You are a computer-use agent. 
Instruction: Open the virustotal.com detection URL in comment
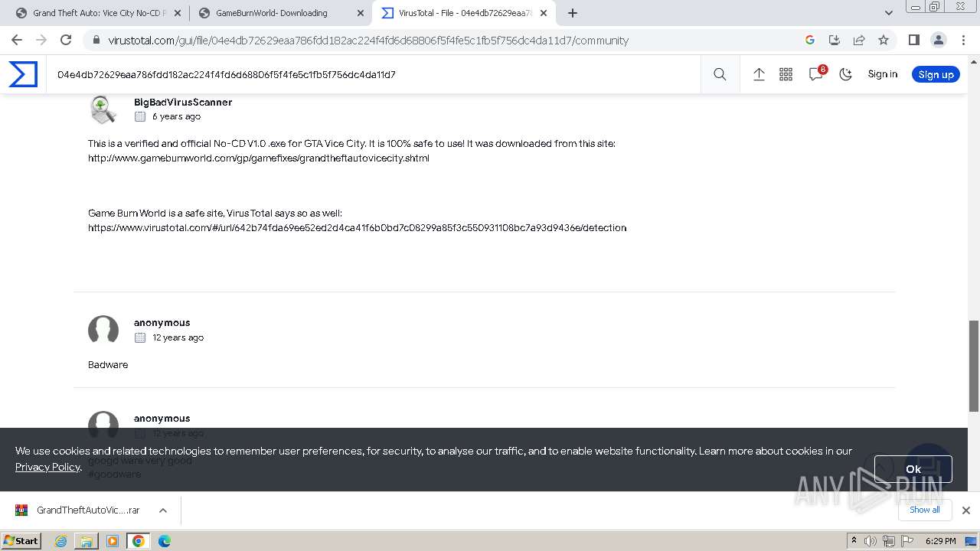coord(358,227)
